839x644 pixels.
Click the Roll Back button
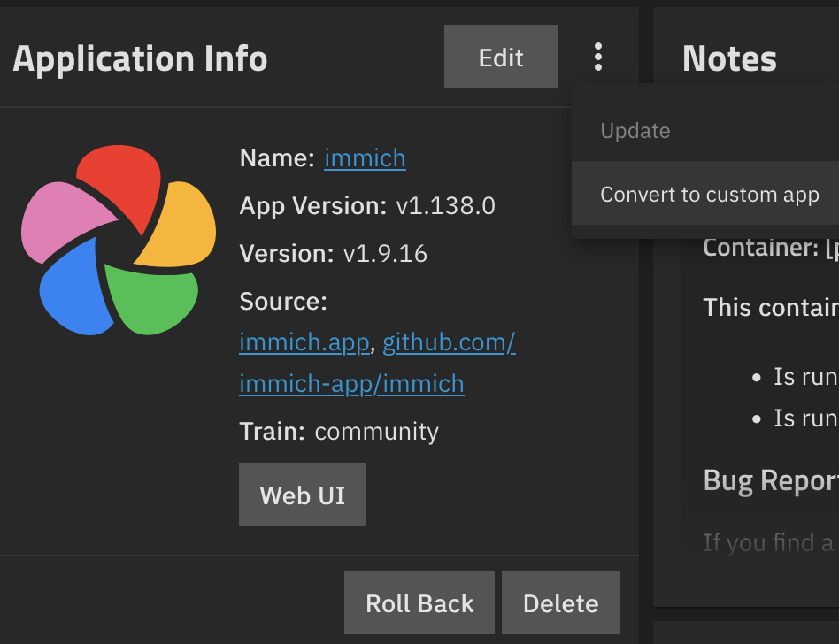point(419,602)
